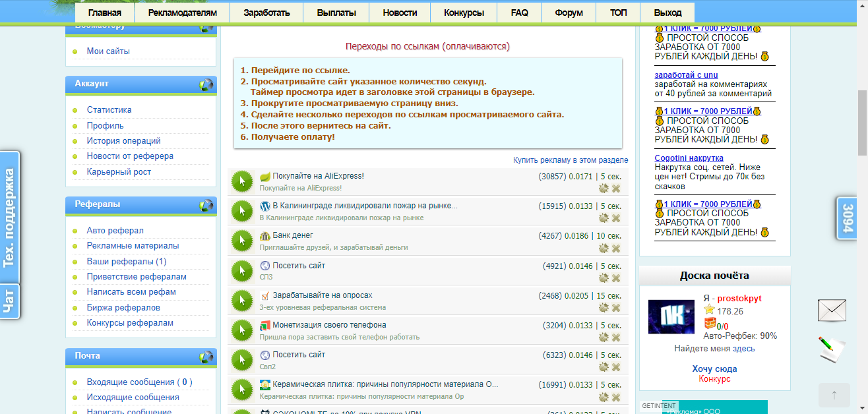Click the globe icon in the Рефералы header

206,205
